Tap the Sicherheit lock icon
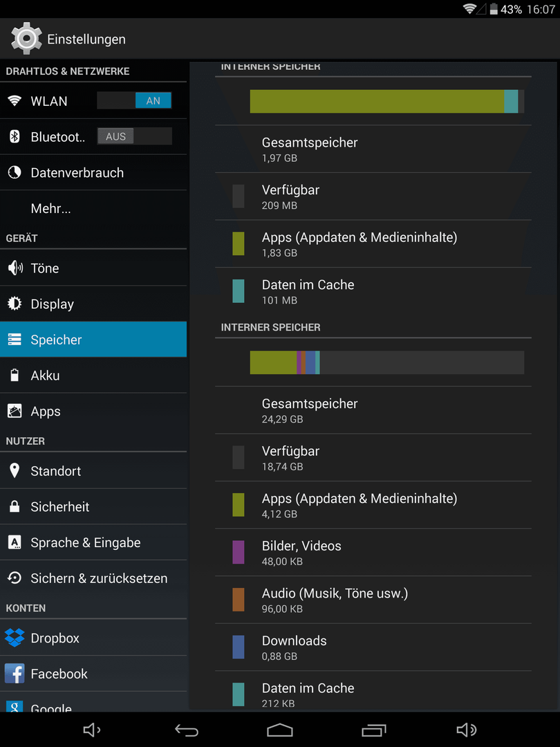560x747 pixels. [15, 506]
